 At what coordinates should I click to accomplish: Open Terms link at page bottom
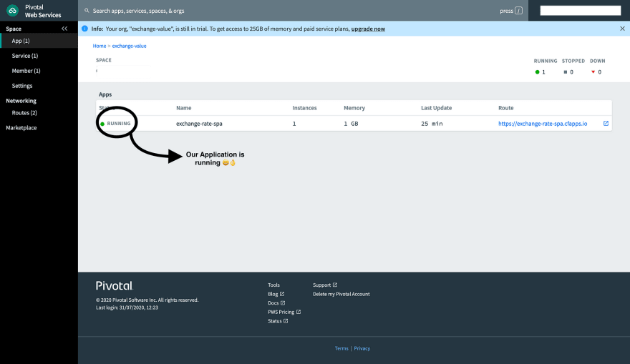(x=341, y=348)
